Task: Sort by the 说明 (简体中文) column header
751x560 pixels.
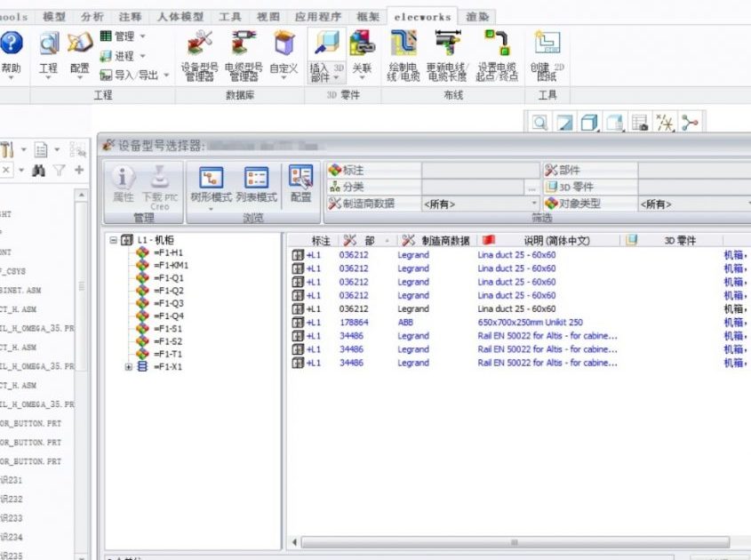Action: click(x=549, y=240)
